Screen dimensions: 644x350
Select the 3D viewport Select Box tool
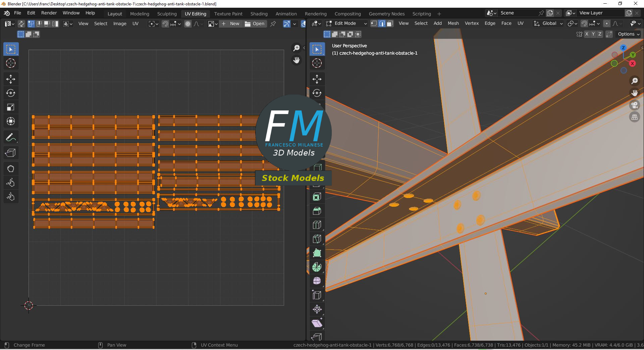(x=317, y=49)
